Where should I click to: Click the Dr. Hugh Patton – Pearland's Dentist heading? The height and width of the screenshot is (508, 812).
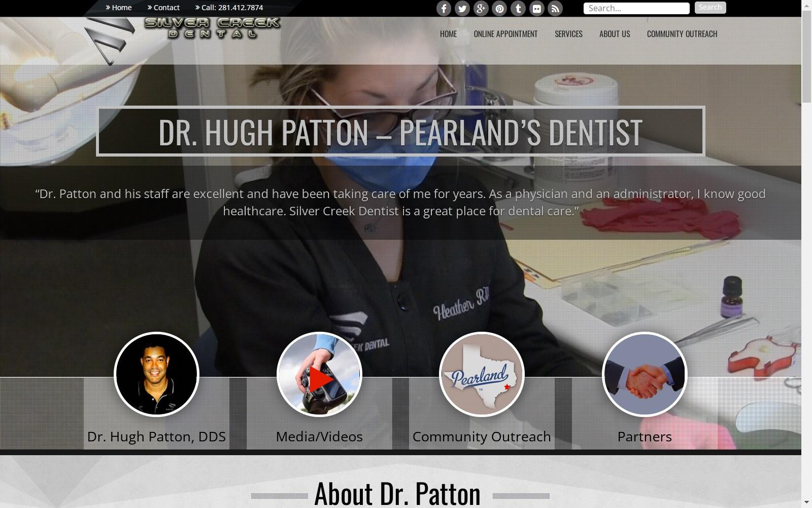click(400, 132)
